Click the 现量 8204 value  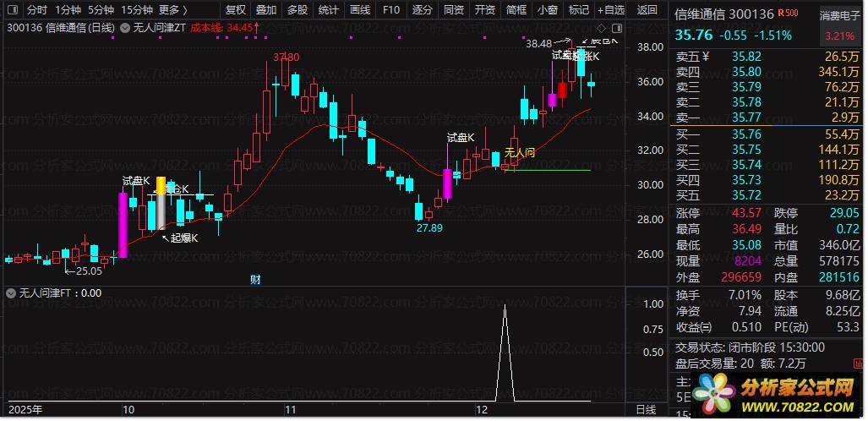746,261
